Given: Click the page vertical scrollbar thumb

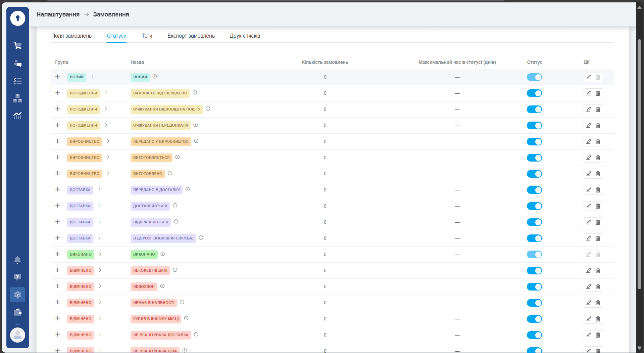Looking at the screenshot, I should [639, 164].
